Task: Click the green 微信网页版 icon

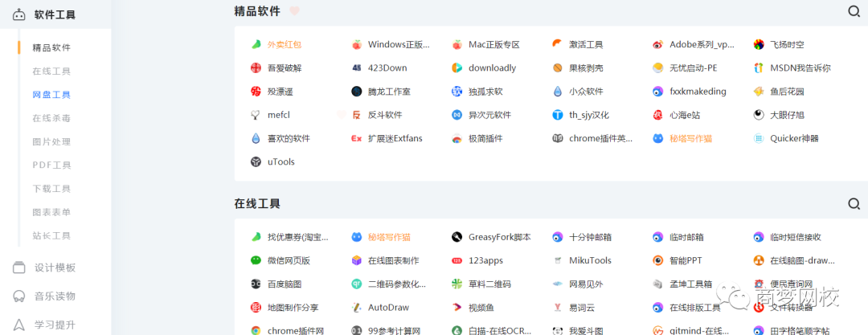Action: point(256,260)
